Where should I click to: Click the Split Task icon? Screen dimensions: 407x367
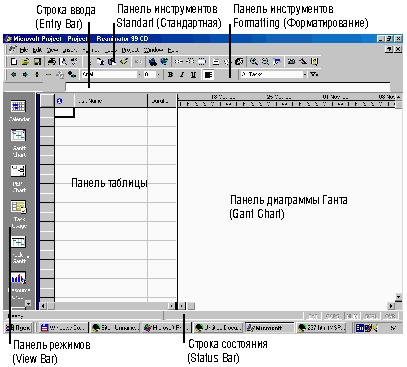(x=202, y=62)
